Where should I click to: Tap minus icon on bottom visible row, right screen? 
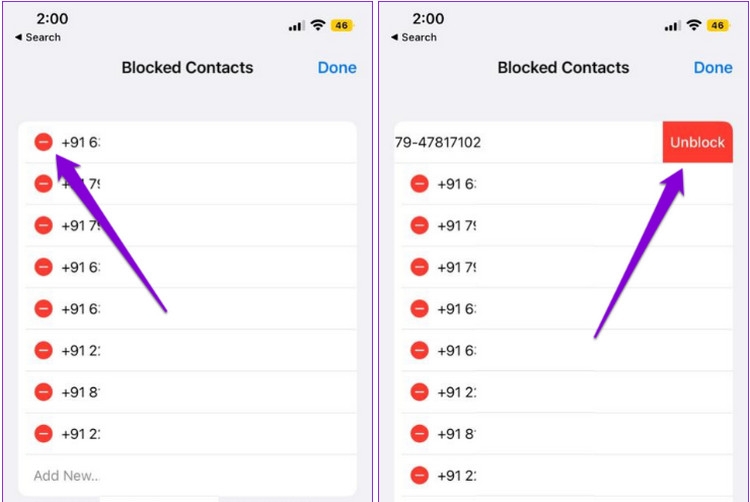(419, 476)
